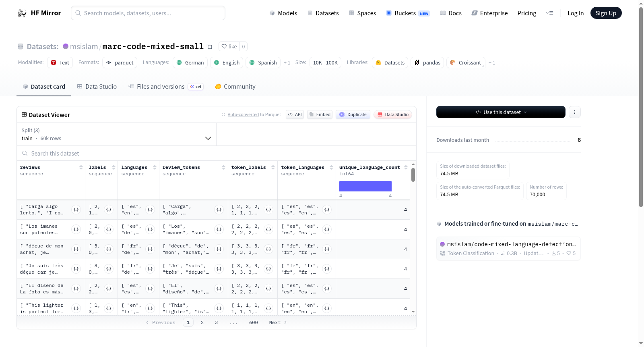
Task: Expand review_tokens cell containing "Carga", "algo"
Action: click(219, 210)
